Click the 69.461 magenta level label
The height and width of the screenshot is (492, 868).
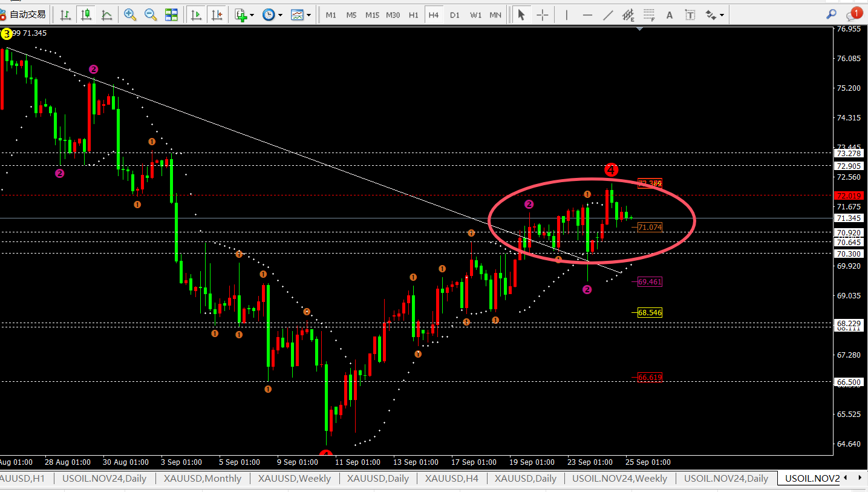coord(650,281)
